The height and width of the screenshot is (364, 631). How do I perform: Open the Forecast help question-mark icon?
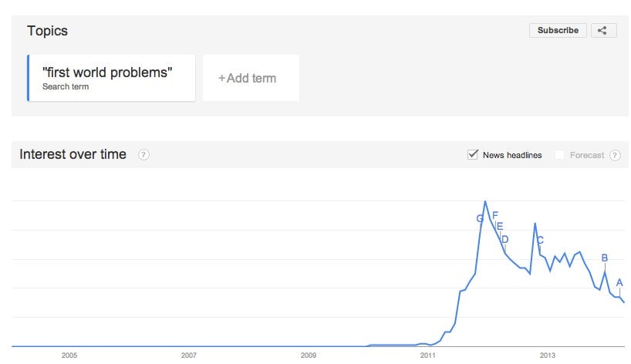coord(615,155)
